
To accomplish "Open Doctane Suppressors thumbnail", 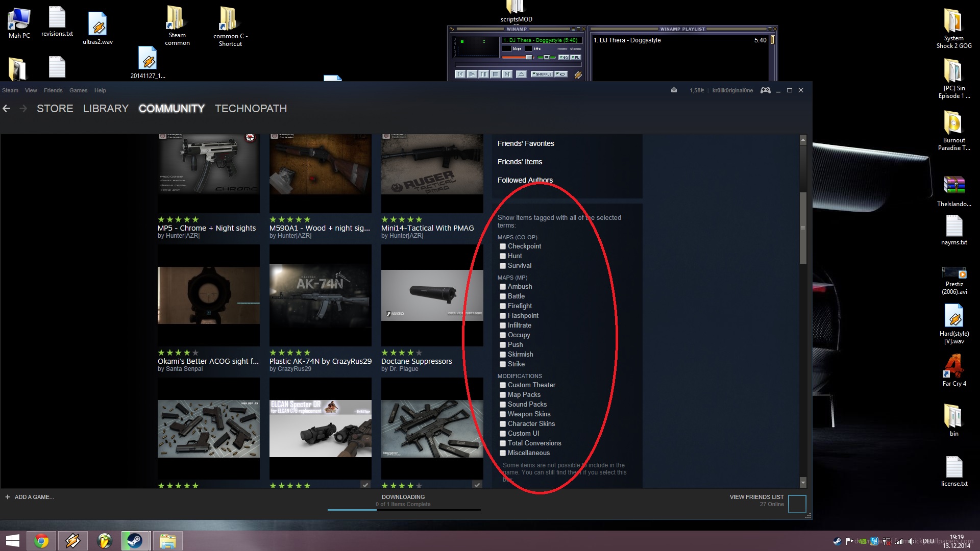I will coord(432,295).
